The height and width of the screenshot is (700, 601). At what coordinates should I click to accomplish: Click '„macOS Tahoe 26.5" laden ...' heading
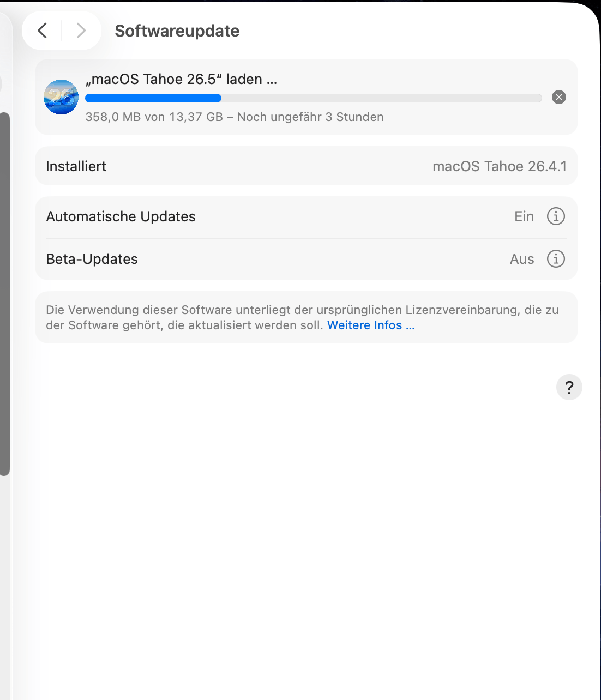point(182,79)
